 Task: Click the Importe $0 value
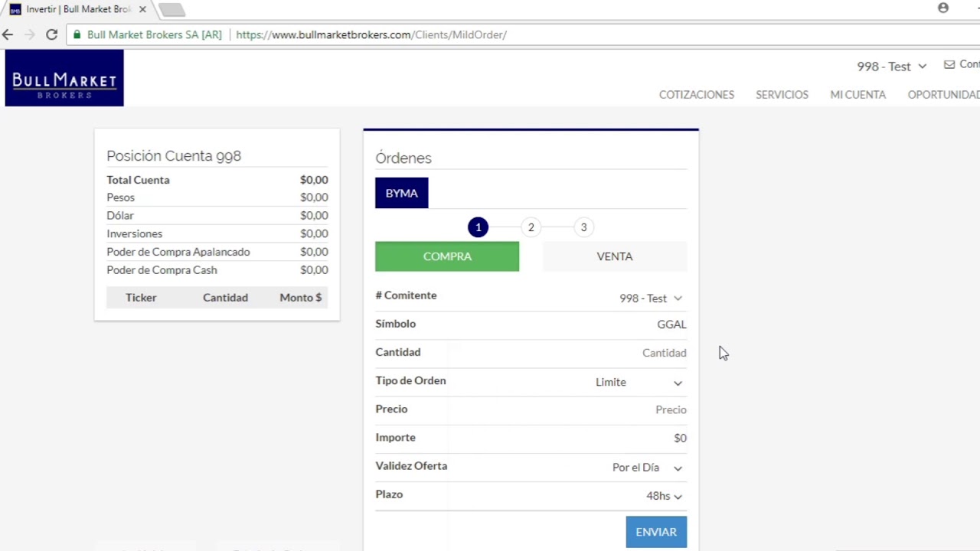(x=680, y=439)
